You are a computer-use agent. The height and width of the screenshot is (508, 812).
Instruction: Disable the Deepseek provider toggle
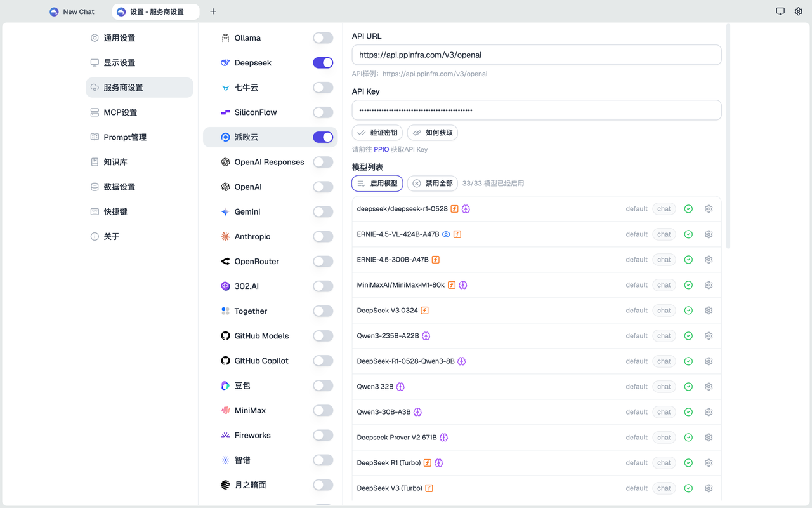[322, 62]
